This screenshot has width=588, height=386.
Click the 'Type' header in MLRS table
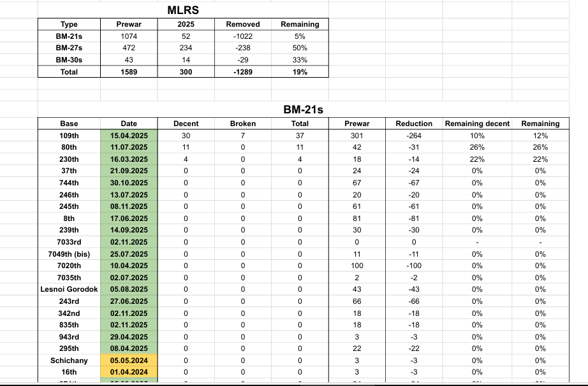[69, 24]
